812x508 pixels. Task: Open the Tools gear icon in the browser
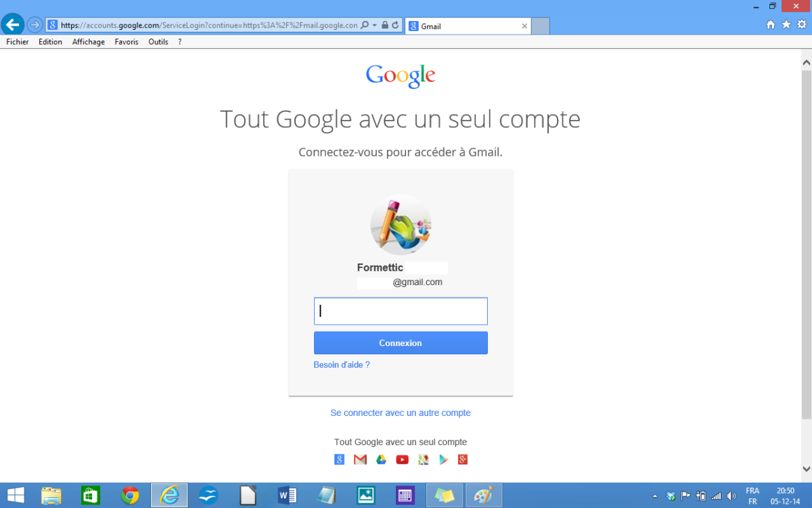pos(802,24)
